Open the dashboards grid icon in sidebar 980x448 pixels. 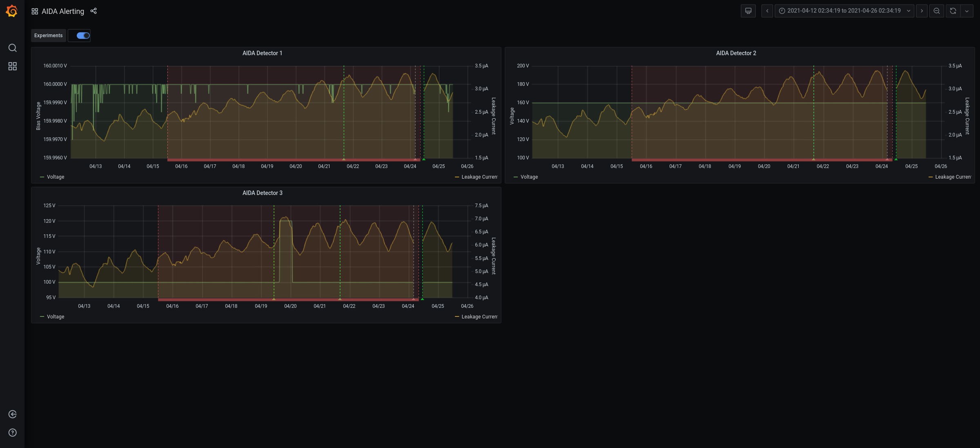(x=13, y=66)
